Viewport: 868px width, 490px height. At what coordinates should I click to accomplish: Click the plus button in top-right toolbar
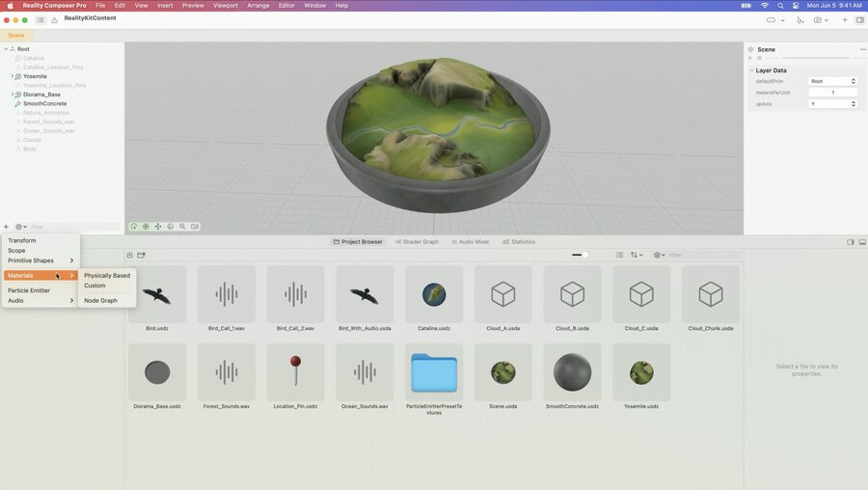click(845, 20)
